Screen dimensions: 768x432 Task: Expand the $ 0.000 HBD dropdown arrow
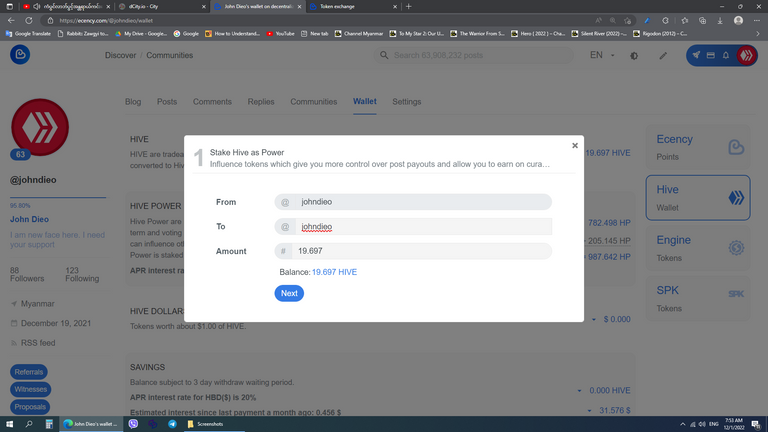(x=594, y=319)
